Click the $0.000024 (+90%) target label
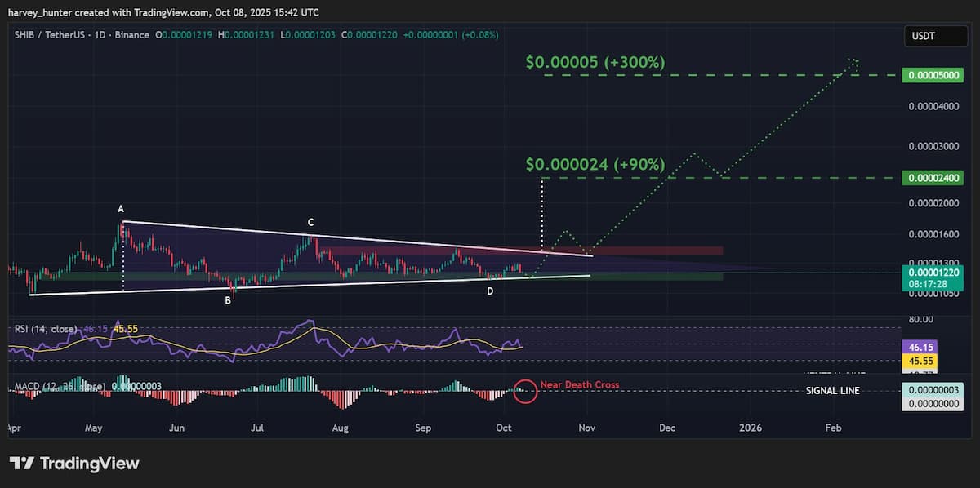Viewport: 980px width, 488px height. (x=595, y=165)
